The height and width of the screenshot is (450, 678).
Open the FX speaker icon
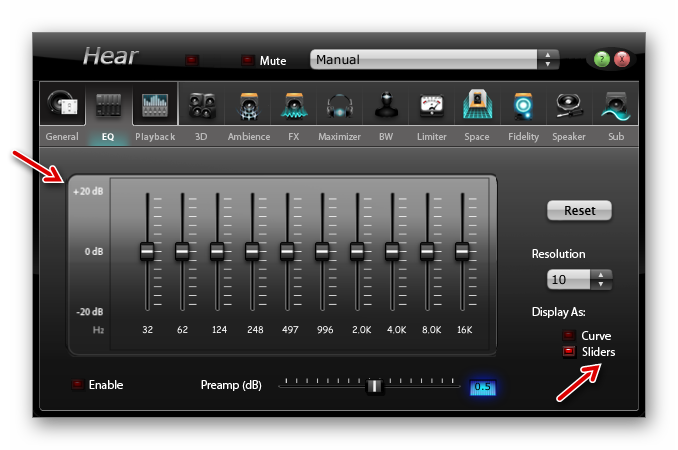[x=294, y=105]
